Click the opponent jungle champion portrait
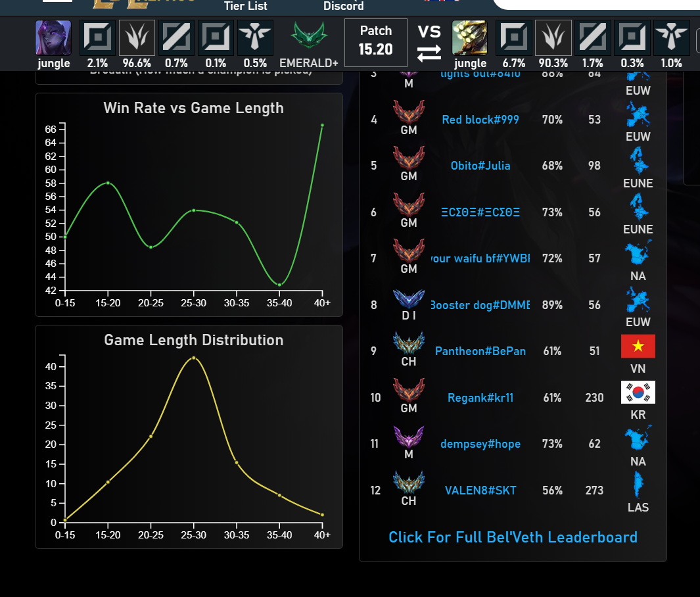 [x=470, y=37]
